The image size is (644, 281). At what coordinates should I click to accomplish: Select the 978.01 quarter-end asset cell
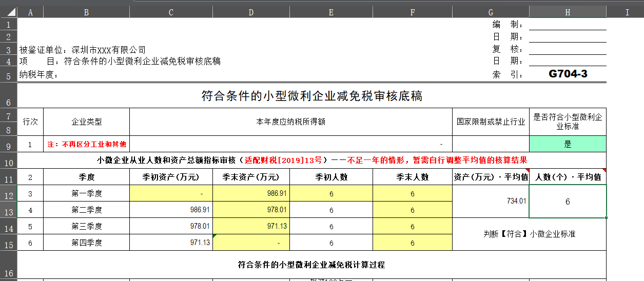click(251, 210)
